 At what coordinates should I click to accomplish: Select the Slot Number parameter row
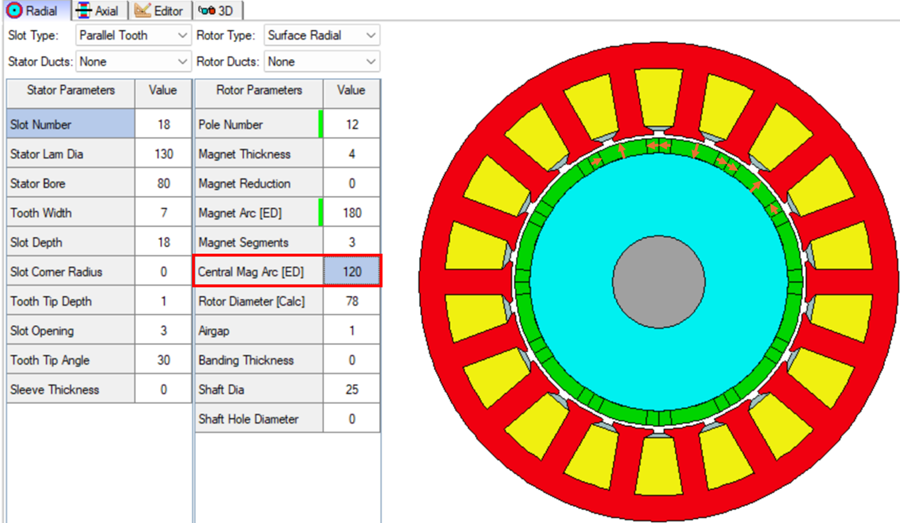pos(99,125)
